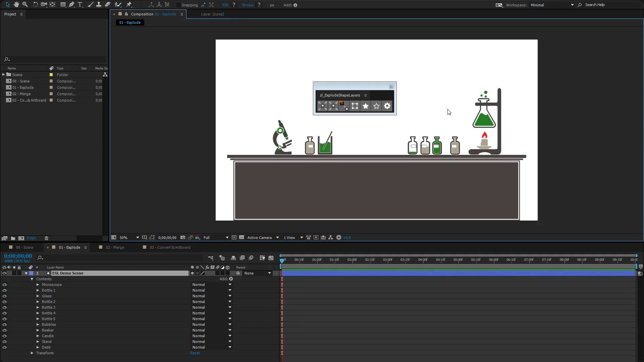The height and width of the screenshot is (362, 644).
Task: Expand the Transform group of ESL Demo Scene
Action: click(32, 353)
